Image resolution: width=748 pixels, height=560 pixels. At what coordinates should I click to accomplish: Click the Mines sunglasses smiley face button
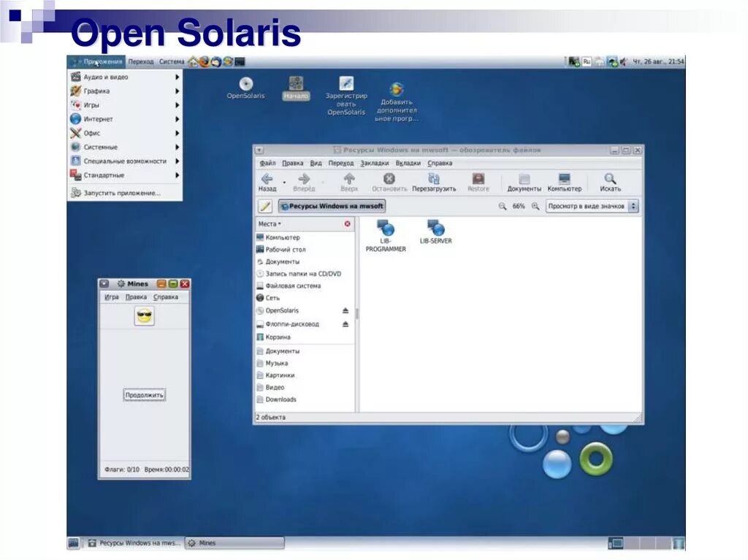click(x=144, y=316)
